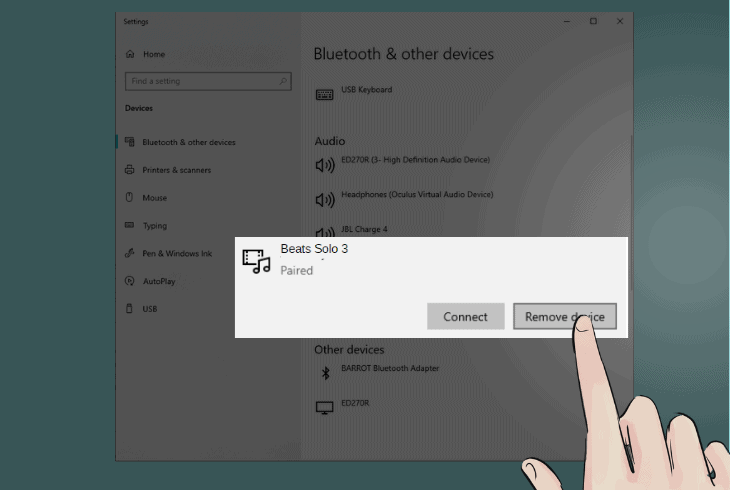Open Pen & Windows Ink settings

coord(177,253)
